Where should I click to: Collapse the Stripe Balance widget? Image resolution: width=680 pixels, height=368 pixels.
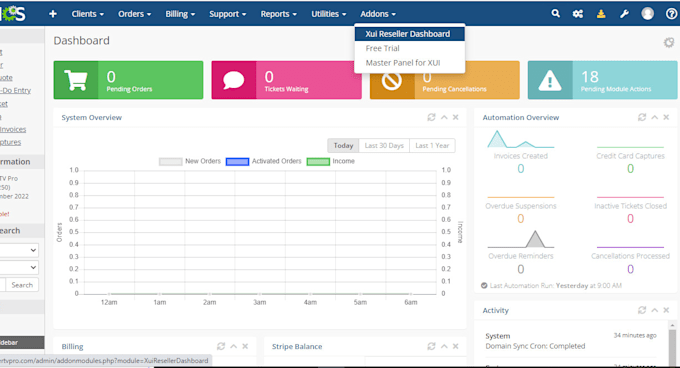click(x=444, y=346)
